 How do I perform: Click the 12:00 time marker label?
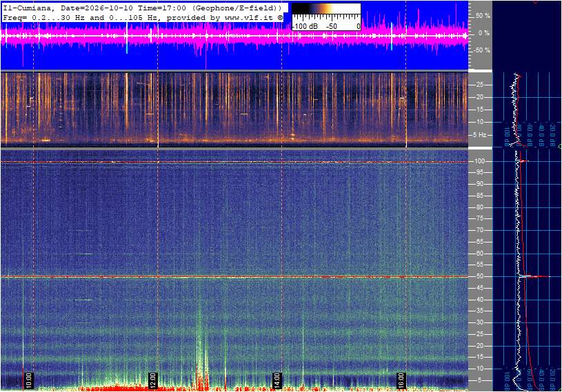click(152, 380)
